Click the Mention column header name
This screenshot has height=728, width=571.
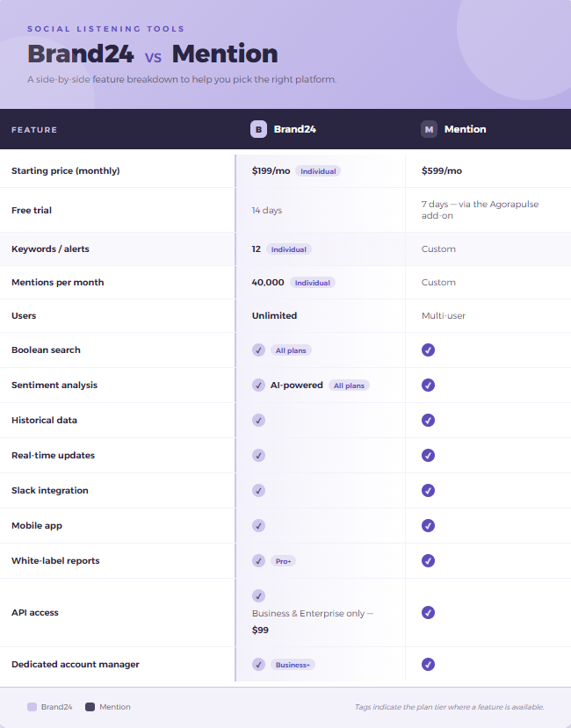465,129
